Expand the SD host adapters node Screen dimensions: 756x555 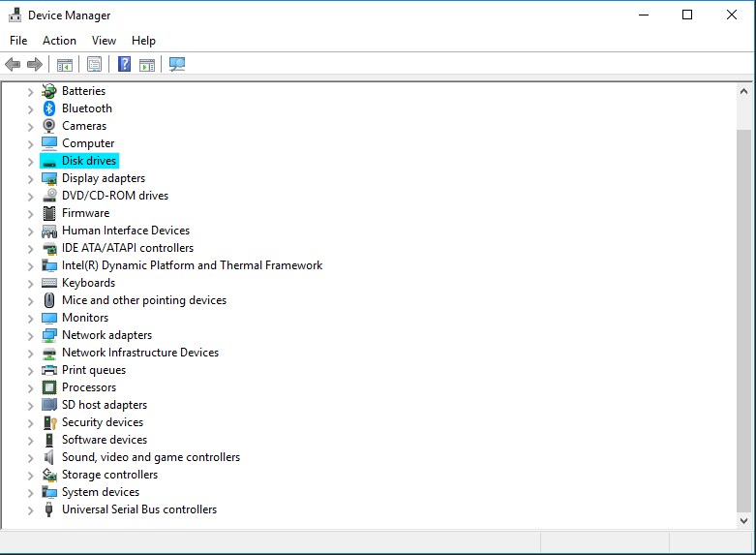[x=30, y=406]
